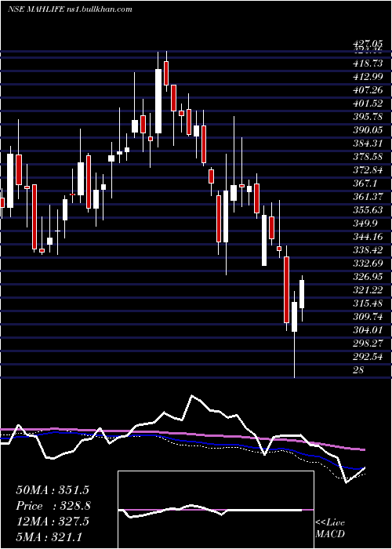This screenshot has height=549, width=392.
Task: Click the 326.95 price axis label
Action: click(368, 277)
